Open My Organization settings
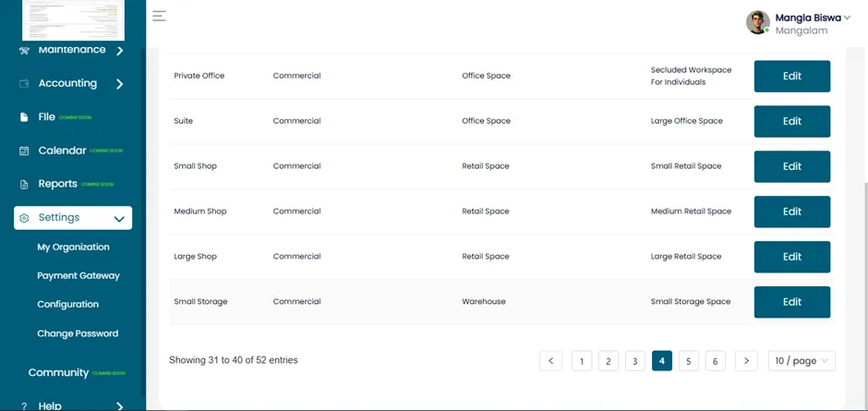Image resolution: width=868 pixels, height=411 pixels. tap(73, 247)
